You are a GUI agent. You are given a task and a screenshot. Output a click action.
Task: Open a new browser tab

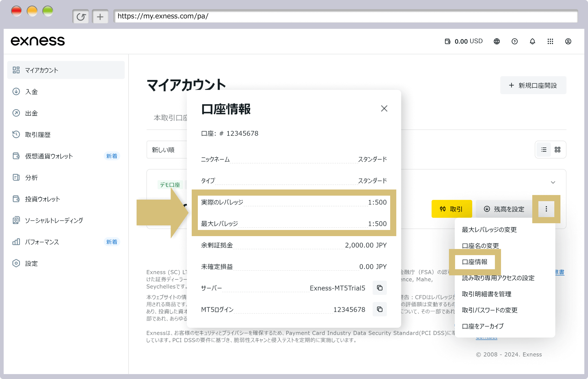tap(100, 17)
